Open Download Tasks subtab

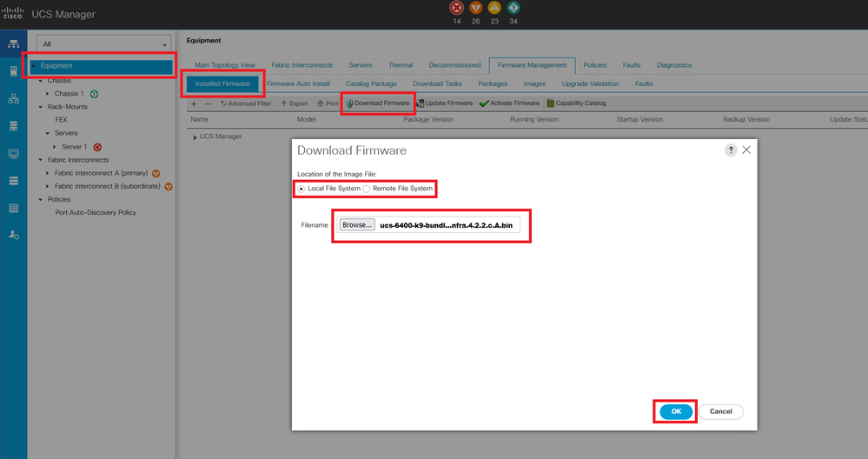click(437, 83)
